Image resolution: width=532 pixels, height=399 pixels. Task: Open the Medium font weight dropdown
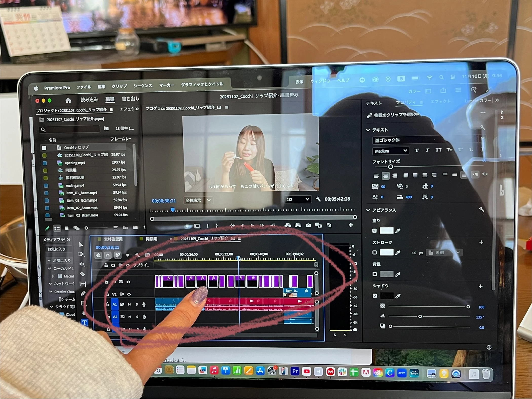[x=391, y=151]
